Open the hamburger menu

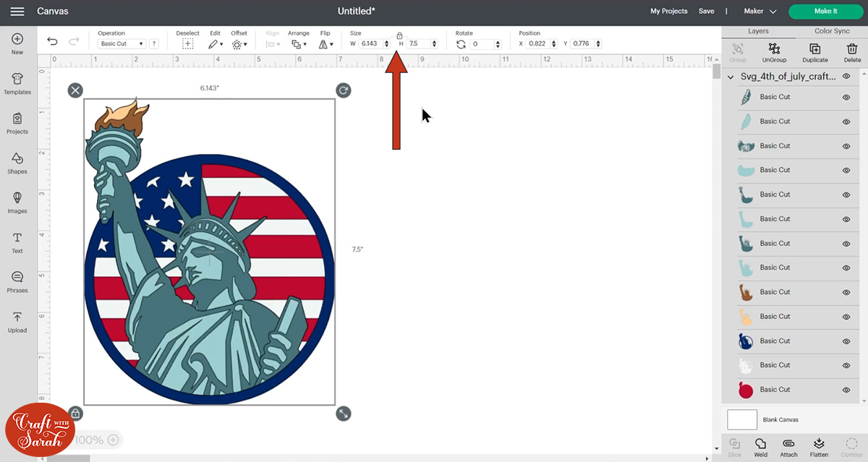pyautogui.click(x=16, y=12)
